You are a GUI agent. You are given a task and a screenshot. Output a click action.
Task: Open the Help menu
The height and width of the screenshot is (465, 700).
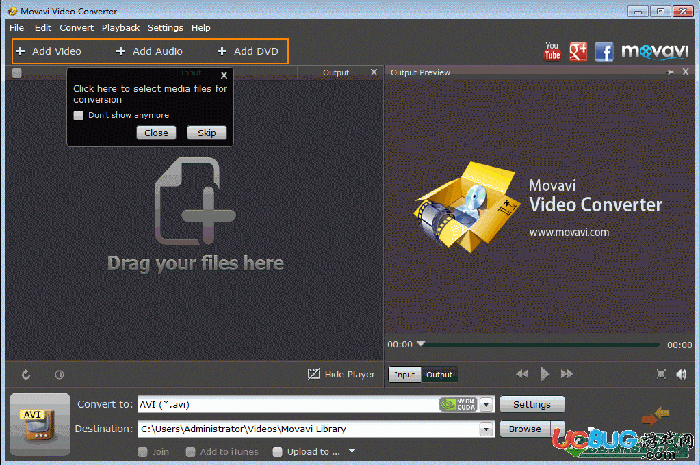pos(201,28)
